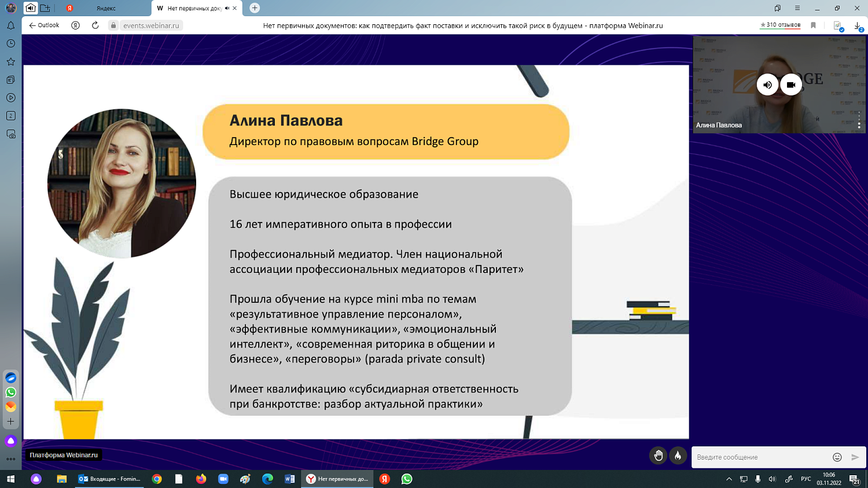Add a new sidebar app with plus
Image resolution: width=868 pixels, height=488 pixels.
(11, 422)
